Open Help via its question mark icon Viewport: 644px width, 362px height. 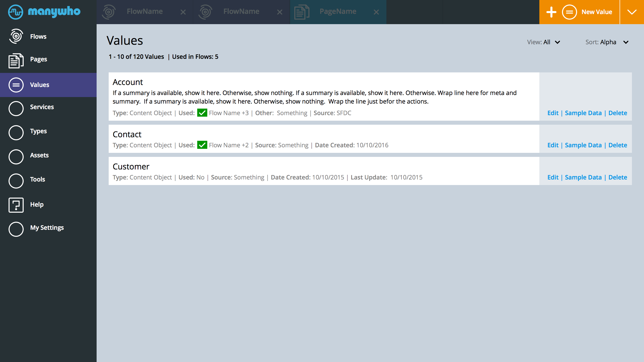point(16,205)
